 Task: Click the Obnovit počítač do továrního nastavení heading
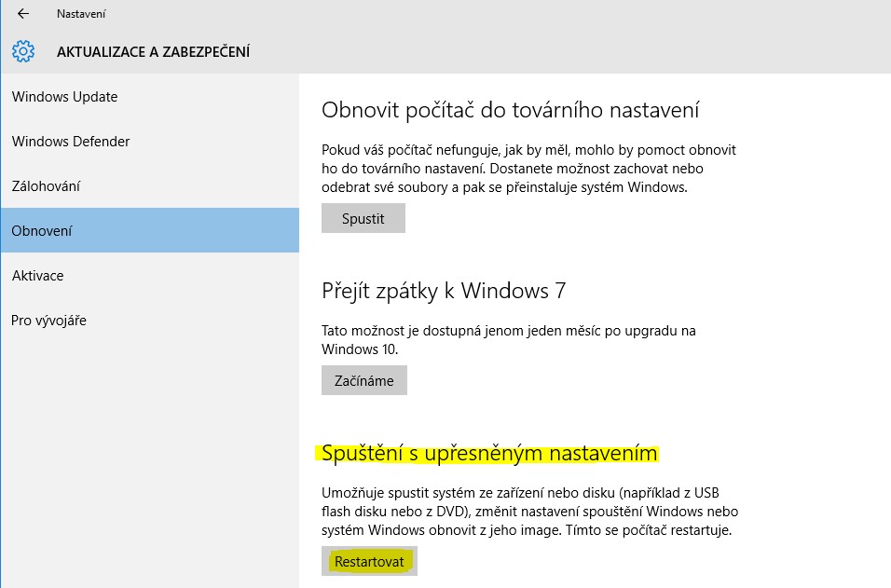510,110
